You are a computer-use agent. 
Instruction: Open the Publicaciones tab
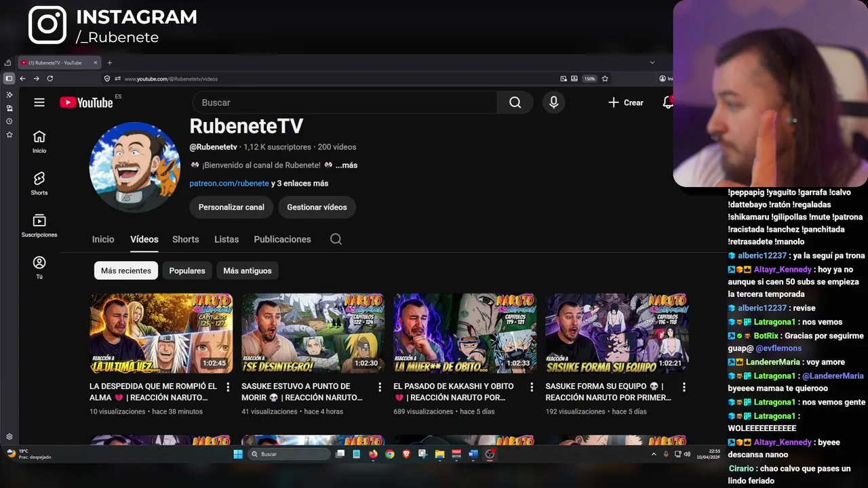click(282, 239)
